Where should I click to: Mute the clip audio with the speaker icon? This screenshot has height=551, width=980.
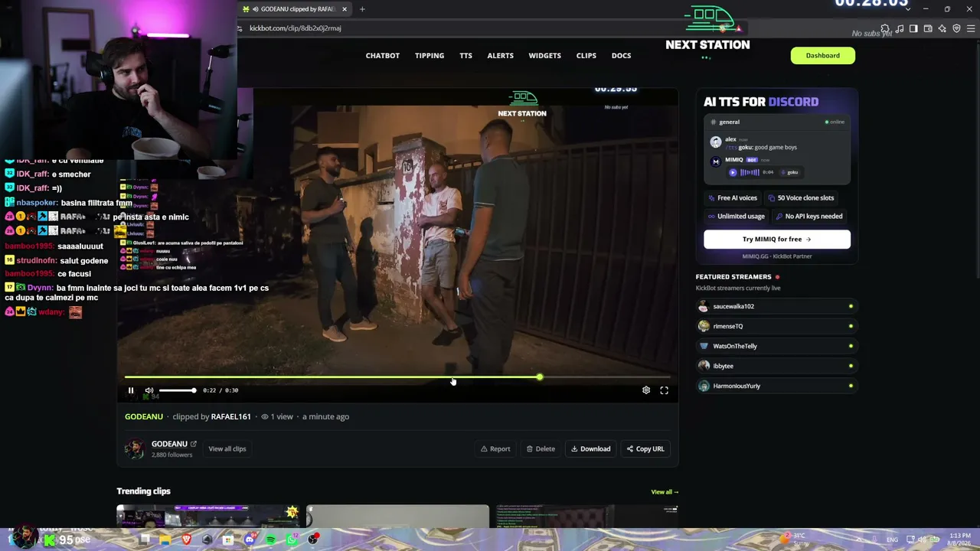point(149,390)
